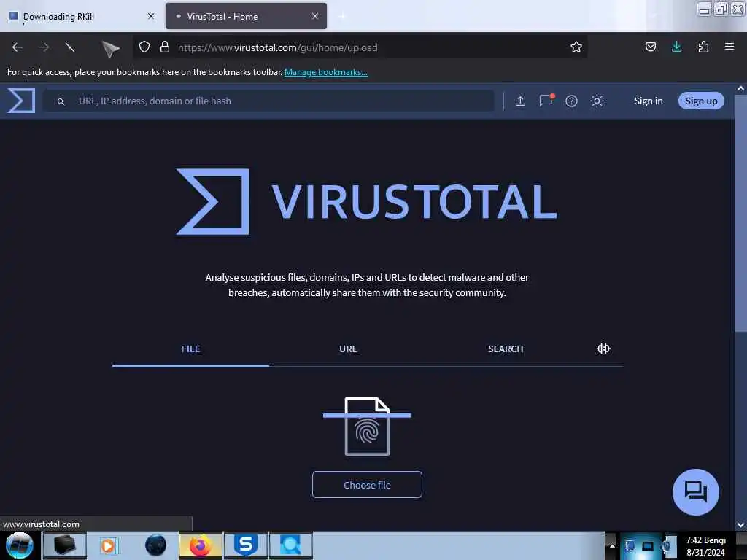Stop loading with the X button

[x=70, y=47]
